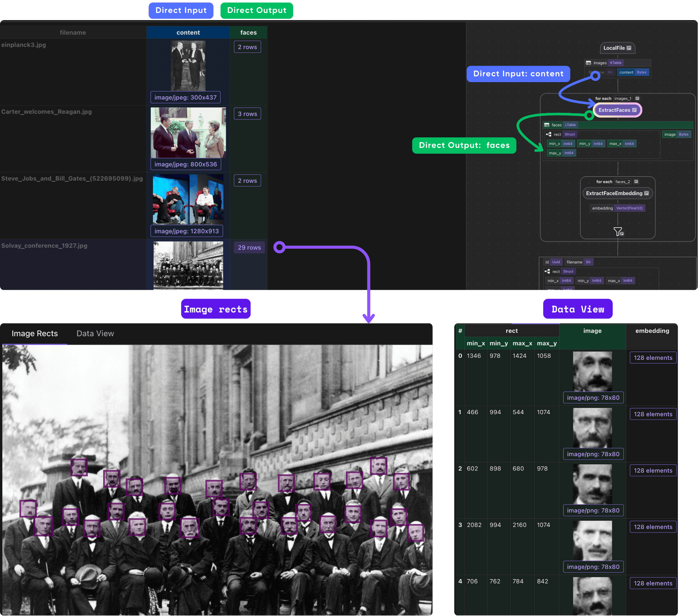698x616 pixels.
Task: Click the faces column header
Action: (x=248, y=32)
